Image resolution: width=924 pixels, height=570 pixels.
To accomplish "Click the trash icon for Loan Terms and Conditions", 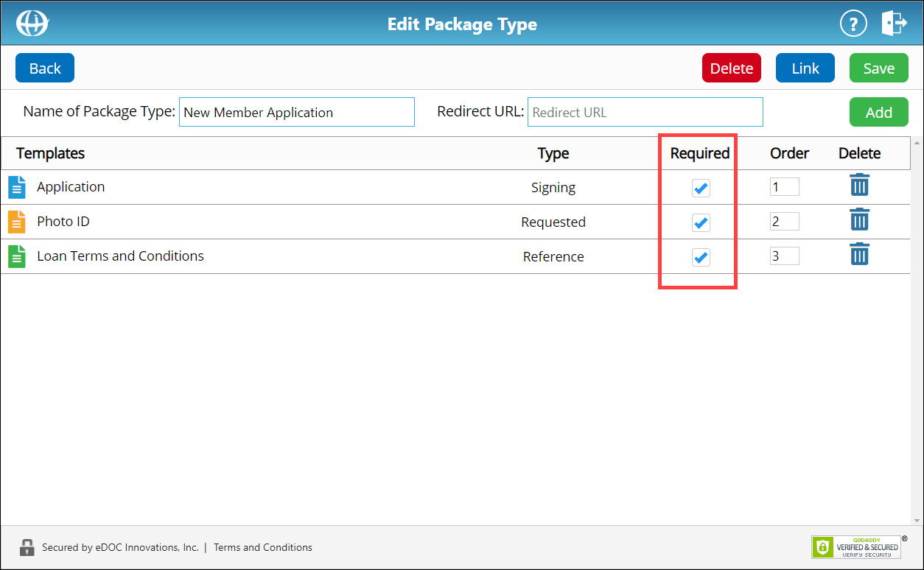I will [859, 254].
